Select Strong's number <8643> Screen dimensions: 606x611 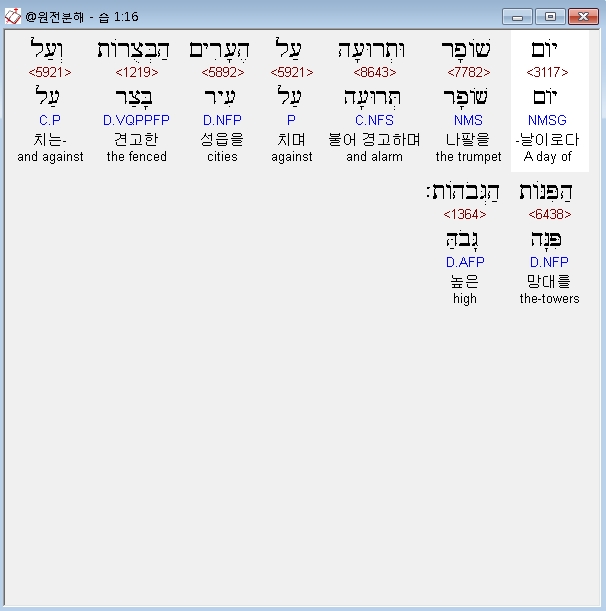(x=375, y=72)
